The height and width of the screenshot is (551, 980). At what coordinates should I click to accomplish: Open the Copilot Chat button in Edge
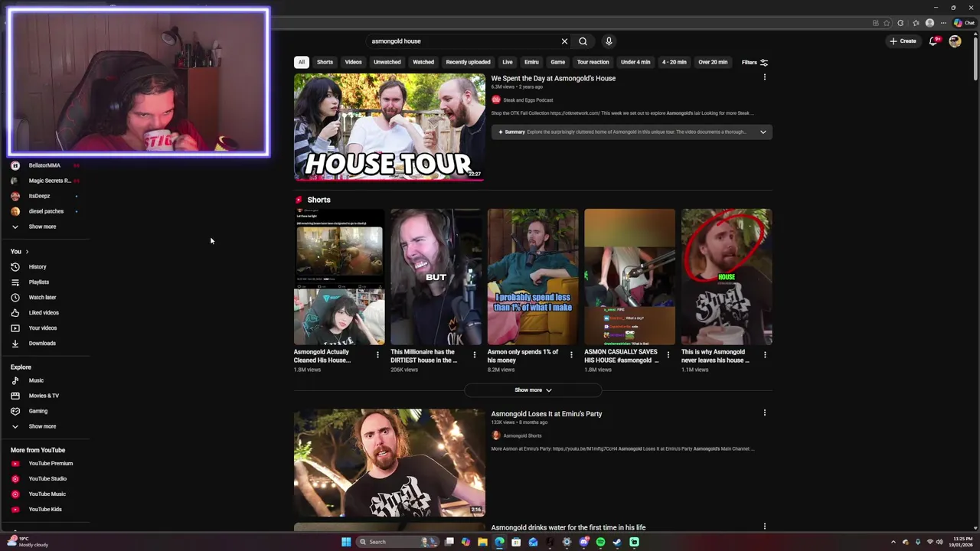tap(963, 23)
